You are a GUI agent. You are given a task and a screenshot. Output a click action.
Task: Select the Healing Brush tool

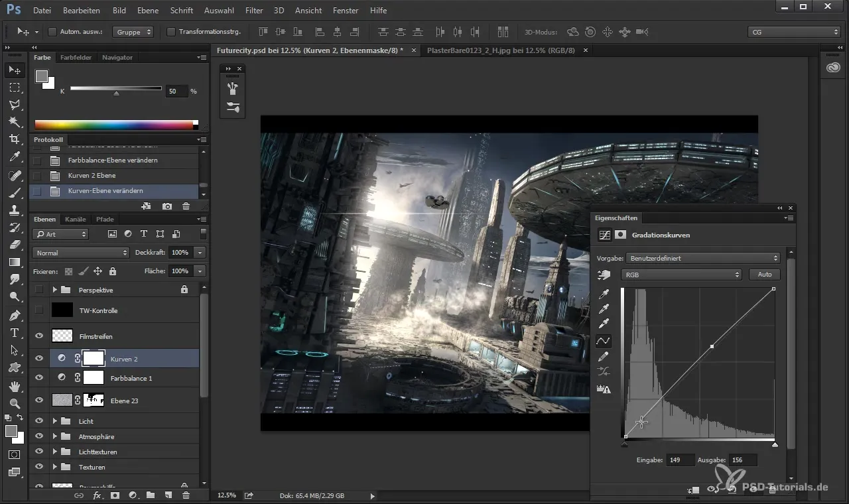coord(15,176)
